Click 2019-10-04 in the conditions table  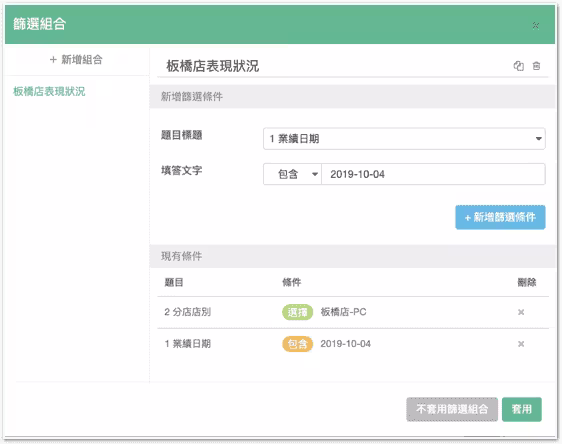[x=346, y=344]
